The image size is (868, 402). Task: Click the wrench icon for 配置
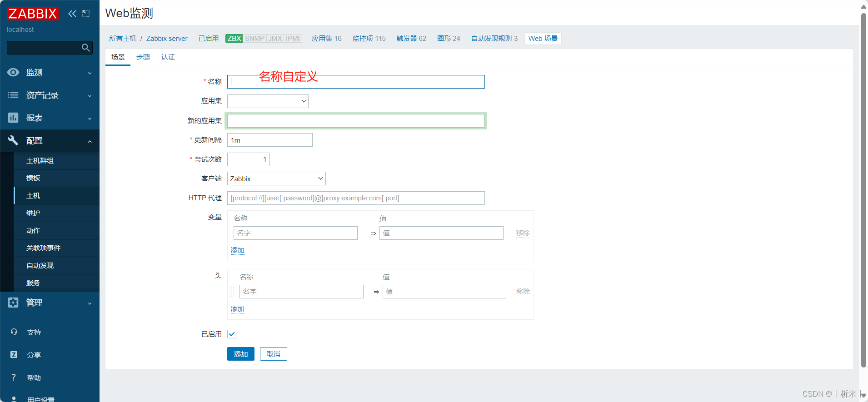[x=13, y=140]
